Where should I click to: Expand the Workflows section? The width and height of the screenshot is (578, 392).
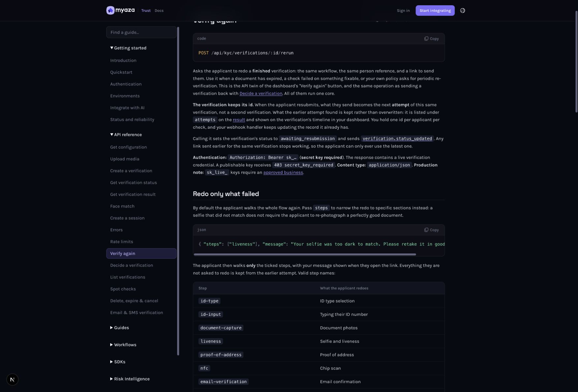tap(123, 345)
